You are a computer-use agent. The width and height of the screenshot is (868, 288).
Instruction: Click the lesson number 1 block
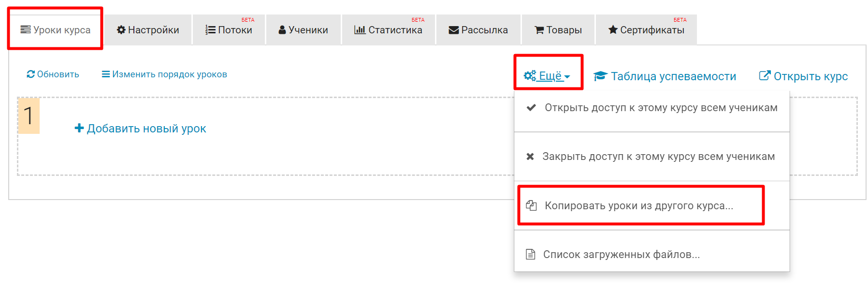click(29, 116)
